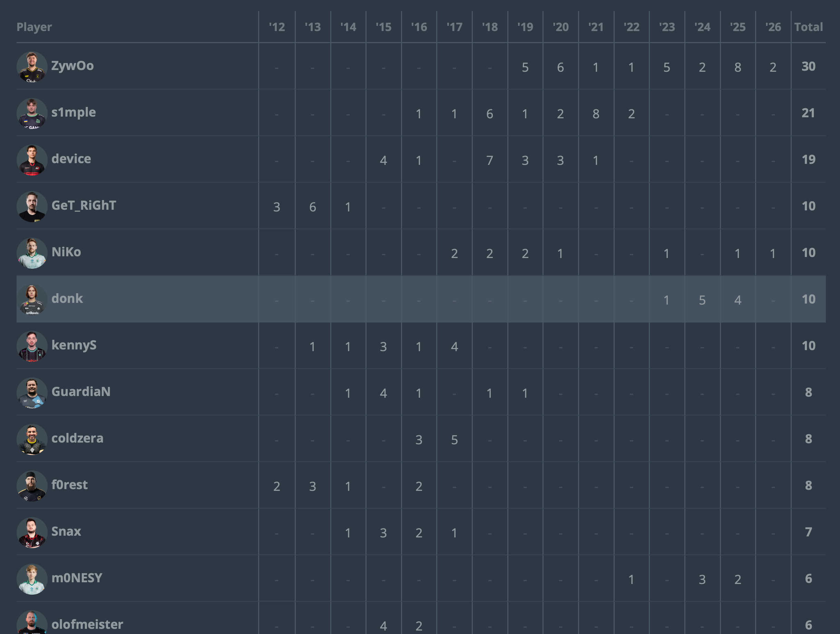Click m0NESY's avatar image
Viewport: 840px width, 634px height.
[32, 579]
